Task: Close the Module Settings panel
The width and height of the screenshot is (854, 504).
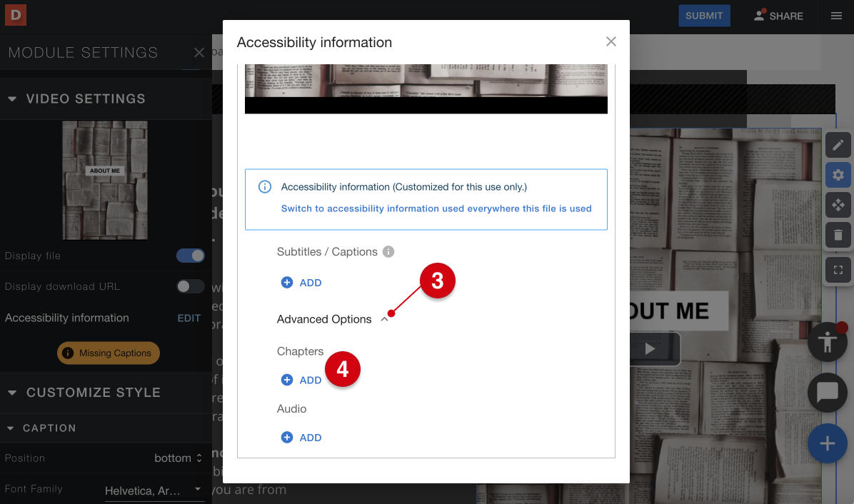Action: point(199,52)
